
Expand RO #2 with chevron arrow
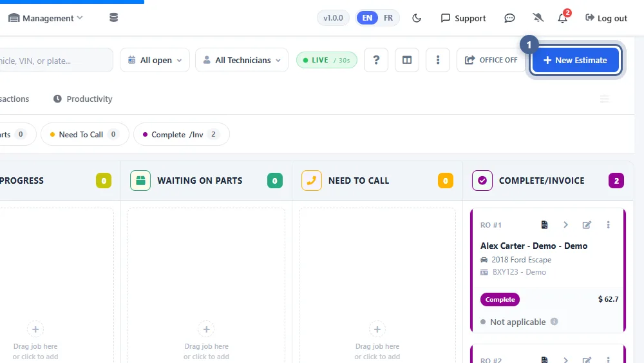(x=565, y=360)
